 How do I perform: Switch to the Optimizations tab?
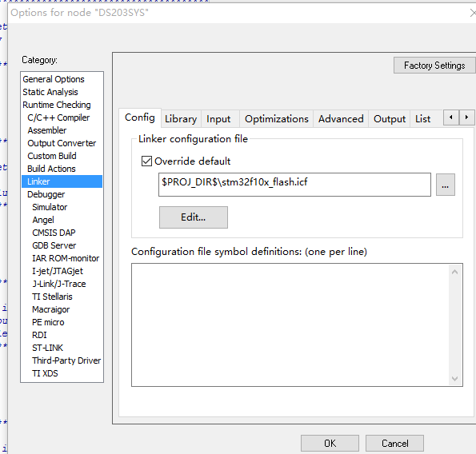[x=277, y=119]
